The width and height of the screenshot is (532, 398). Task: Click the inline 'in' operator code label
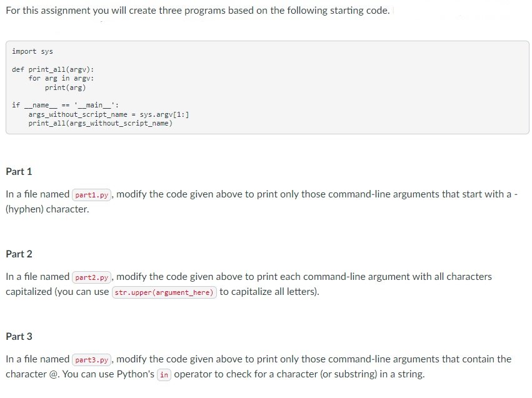tap(164, 375)
